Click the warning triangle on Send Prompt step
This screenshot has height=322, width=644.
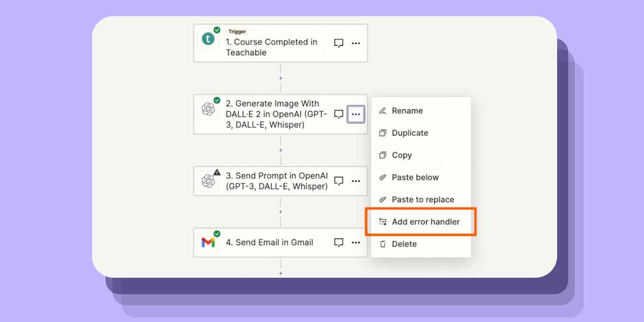tap(217, 172)
